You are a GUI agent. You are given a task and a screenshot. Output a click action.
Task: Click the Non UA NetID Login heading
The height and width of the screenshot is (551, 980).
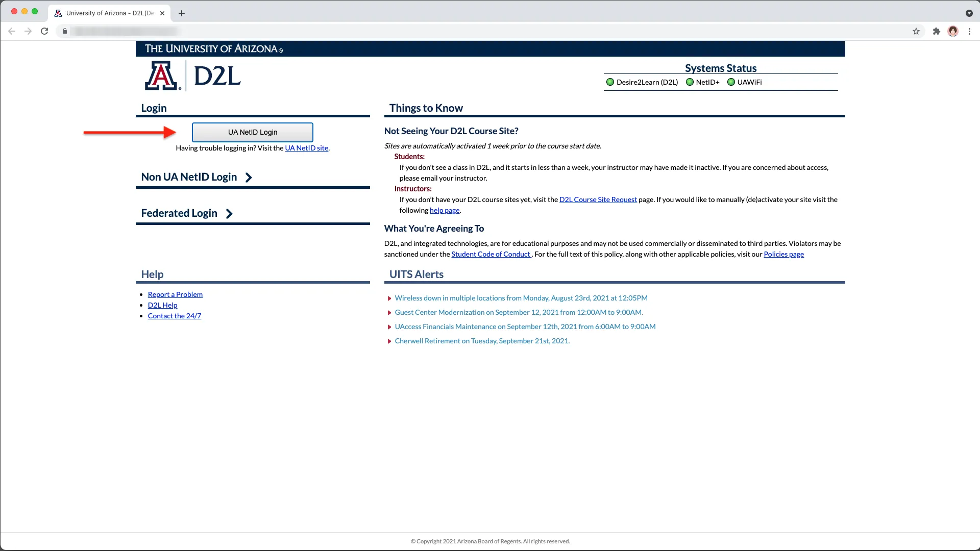(x=189, y=177)
